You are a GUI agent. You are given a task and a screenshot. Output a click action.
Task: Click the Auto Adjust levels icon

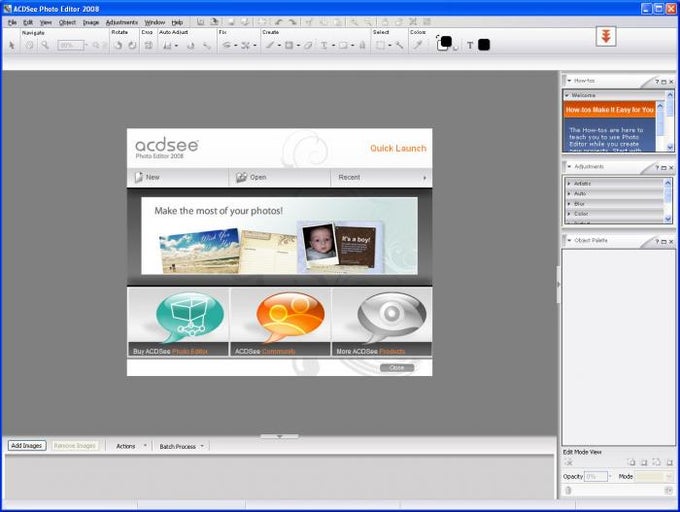point(167,45)
